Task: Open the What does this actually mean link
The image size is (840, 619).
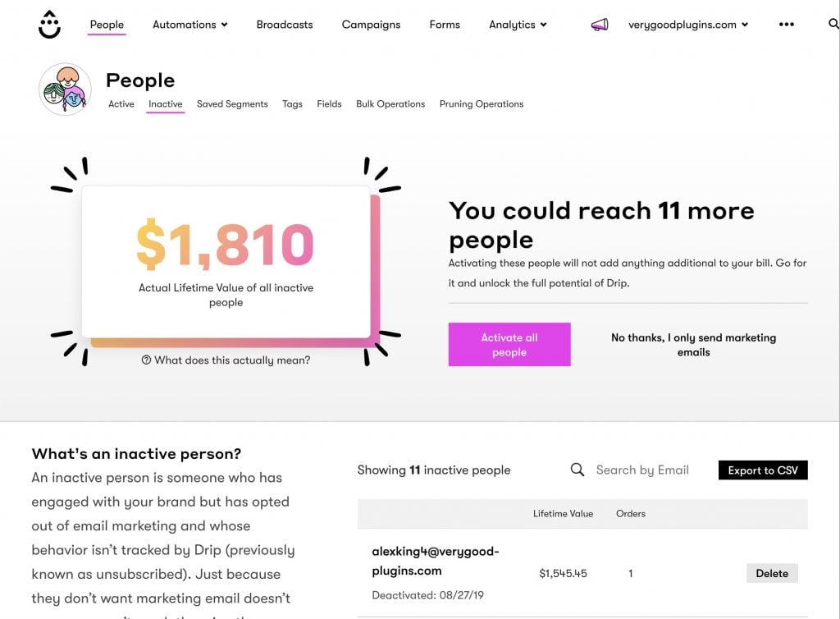Action: coord(232,360)
